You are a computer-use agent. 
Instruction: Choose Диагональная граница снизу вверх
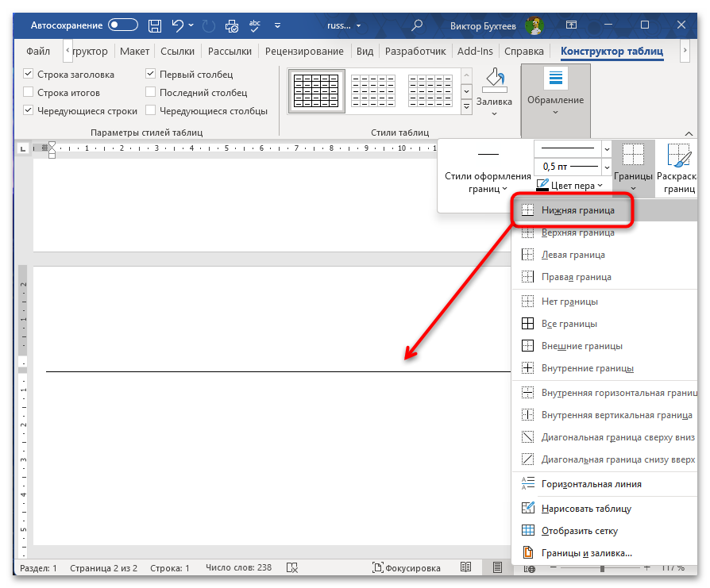pos(604,459)
